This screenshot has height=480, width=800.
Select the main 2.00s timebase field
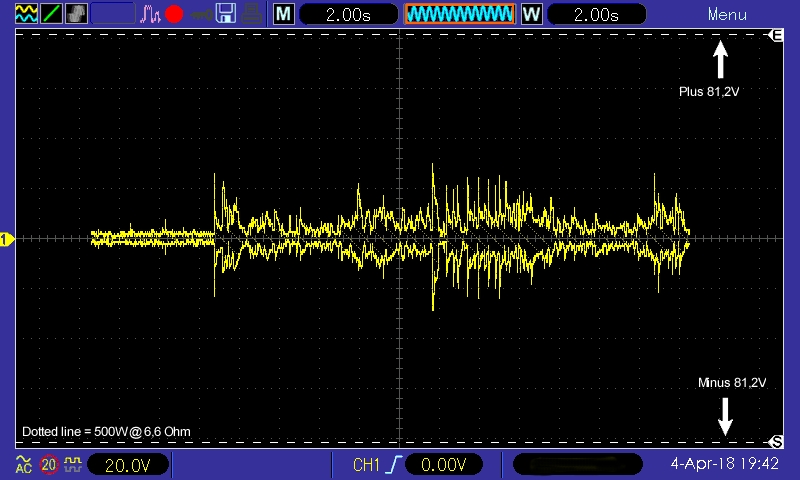(348, 14)
